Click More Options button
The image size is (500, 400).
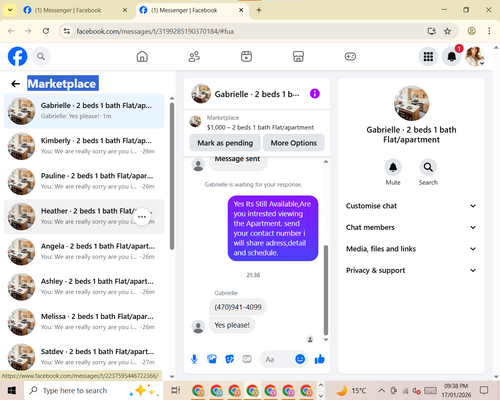(x=294, y=143)
